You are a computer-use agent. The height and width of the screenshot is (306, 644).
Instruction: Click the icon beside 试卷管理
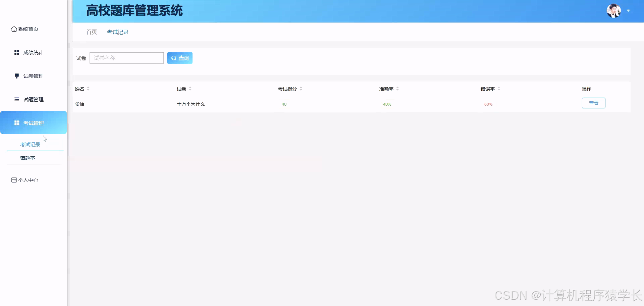[17, 76]
